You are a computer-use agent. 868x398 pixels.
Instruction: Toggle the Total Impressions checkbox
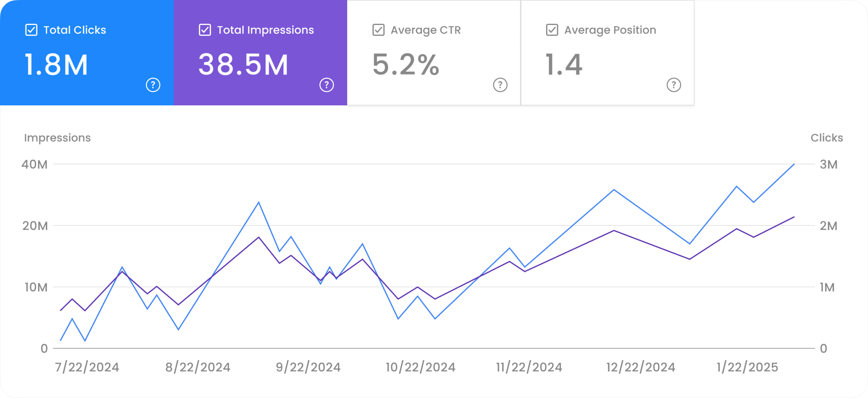205,30
